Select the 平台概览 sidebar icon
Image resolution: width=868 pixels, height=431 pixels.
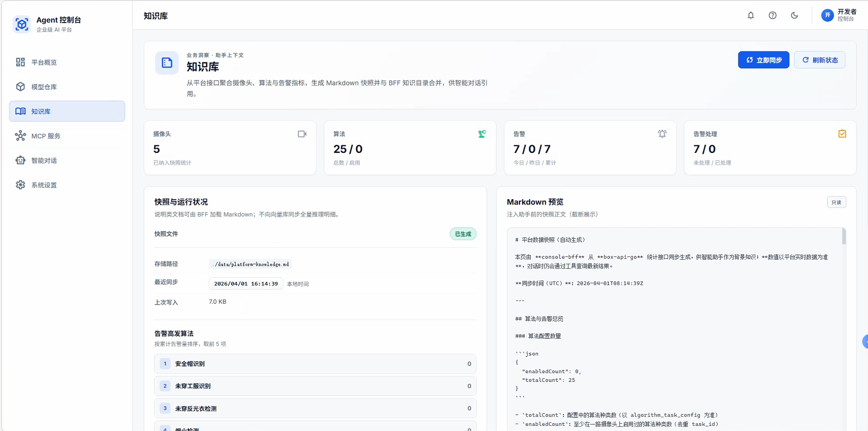coord(20,62)
